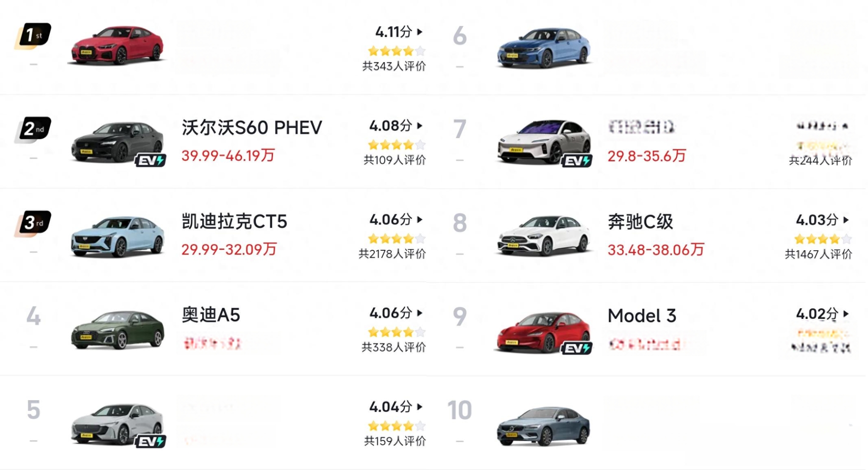Open the 沃尔沃S60 PHEV title link
The width and height of the screenshot is (868, 470).
(252, 127)
